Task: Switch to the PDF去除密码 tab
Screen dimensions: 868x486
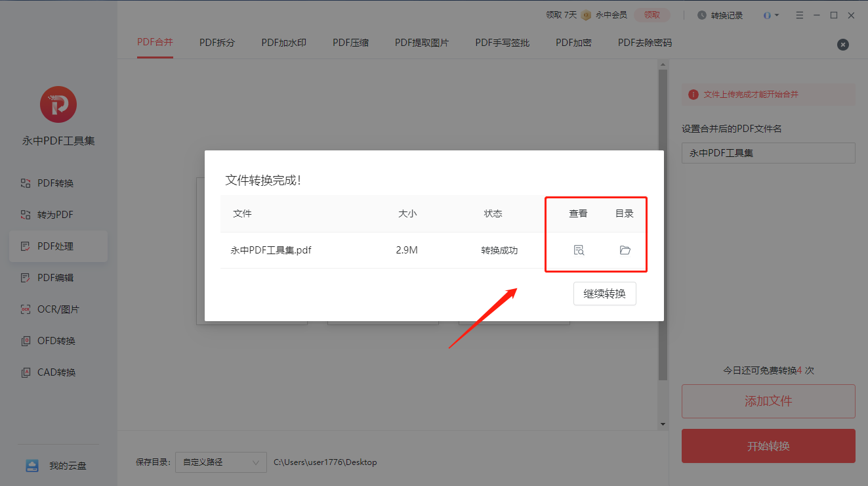Action: 645,43
